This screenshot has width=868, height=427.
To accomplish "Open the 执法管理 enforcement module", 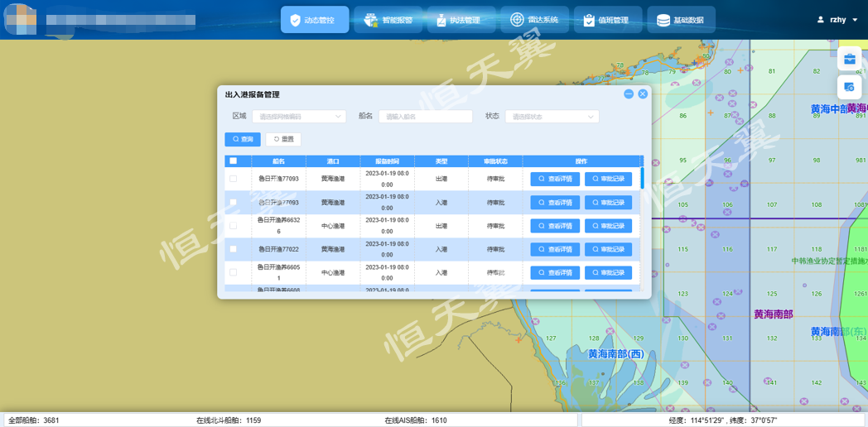I will pyautogui.click(x=461, y=20).
